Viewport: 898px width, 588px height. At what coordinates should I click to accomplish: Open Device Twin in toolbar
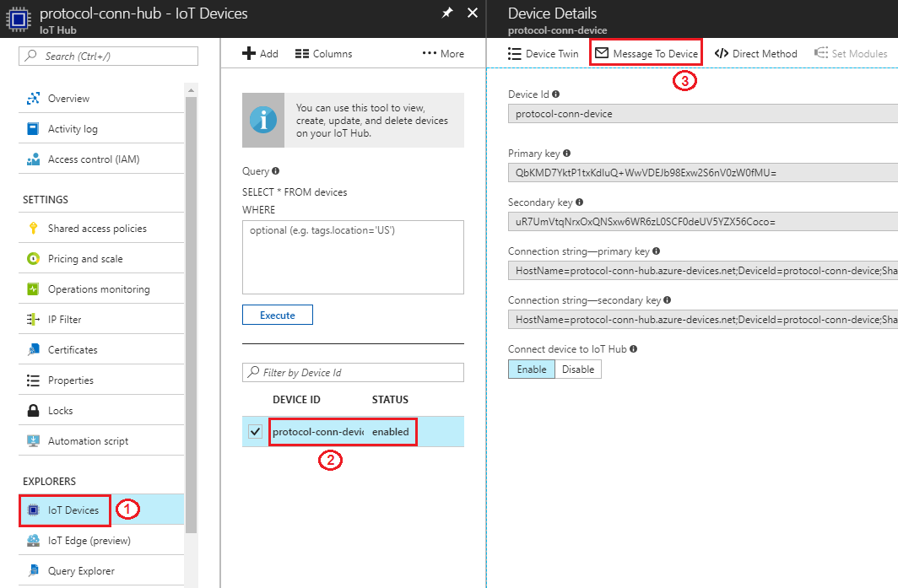click(x=544, y=53)
